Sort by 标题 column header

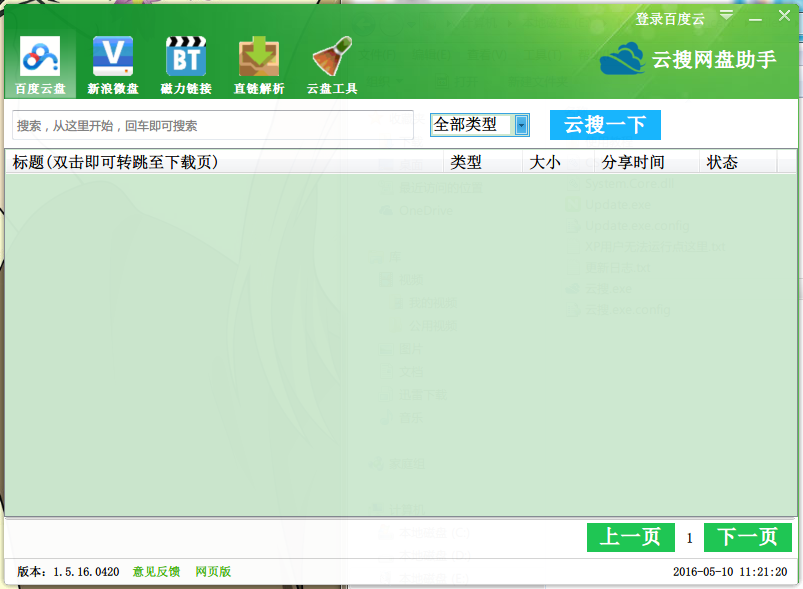click(x=224, y=162)
